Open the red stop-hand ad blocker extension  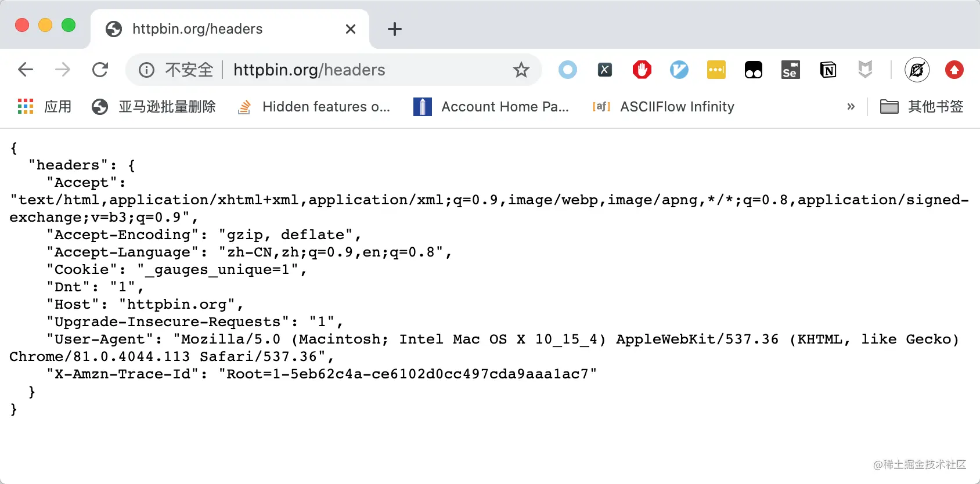642,70
